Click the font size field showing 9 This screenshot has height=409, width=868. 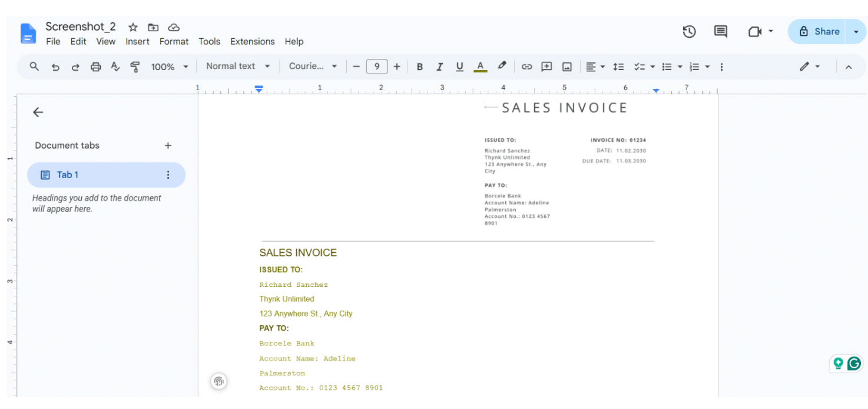377,67
